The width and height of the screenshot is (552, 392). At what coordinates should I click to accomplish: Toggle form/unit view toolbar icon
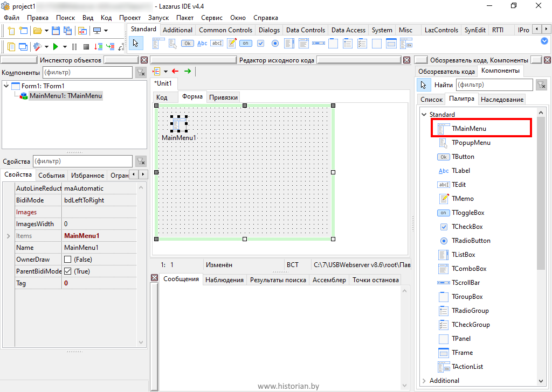tap(82, 31)
